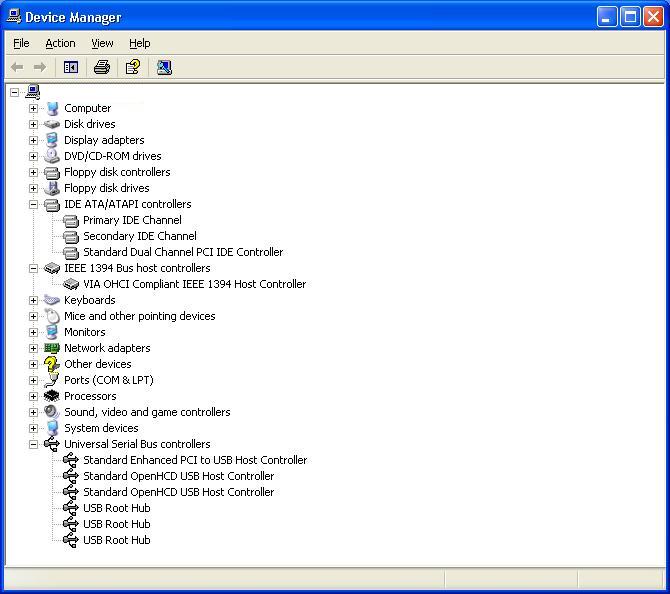Click the DVD/CD-ROM drives disc icon
The height and width of the screenshot is (594, 670).
(52, 156)
